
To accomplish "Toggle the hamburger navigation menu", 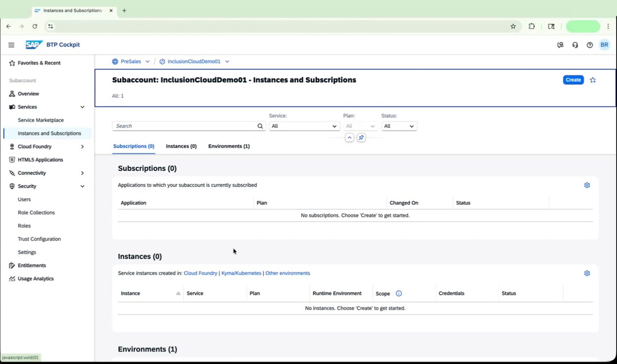I will (x=11, y=45).
